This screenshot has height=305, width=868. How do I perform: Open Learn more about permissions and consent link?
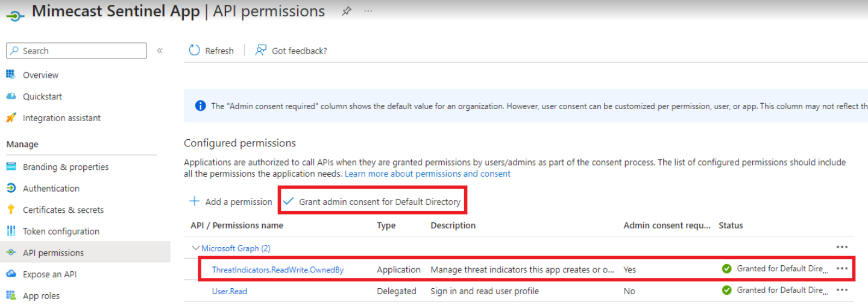tap(427, 174)
